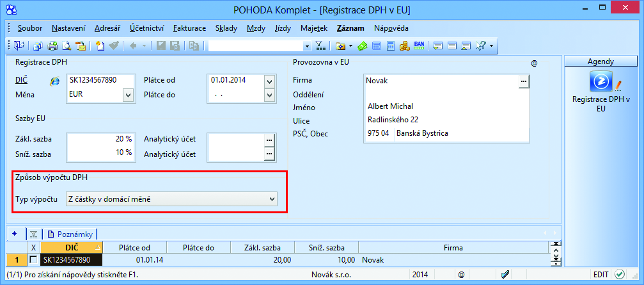Viewport: 644px width, 285px height.
Task: Click the gold coins toolbar icon
Action: [404, 45]
